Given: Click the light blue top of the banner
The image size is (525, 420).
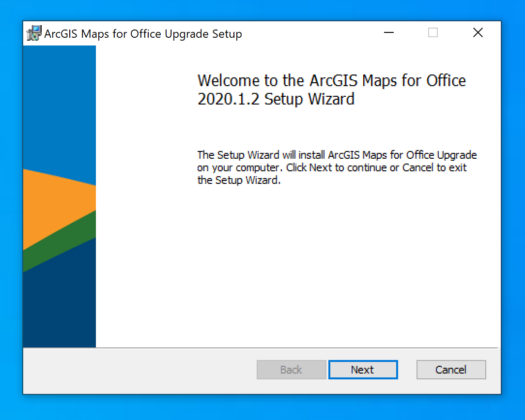Looking at the screenshot, I should (59, 97).
